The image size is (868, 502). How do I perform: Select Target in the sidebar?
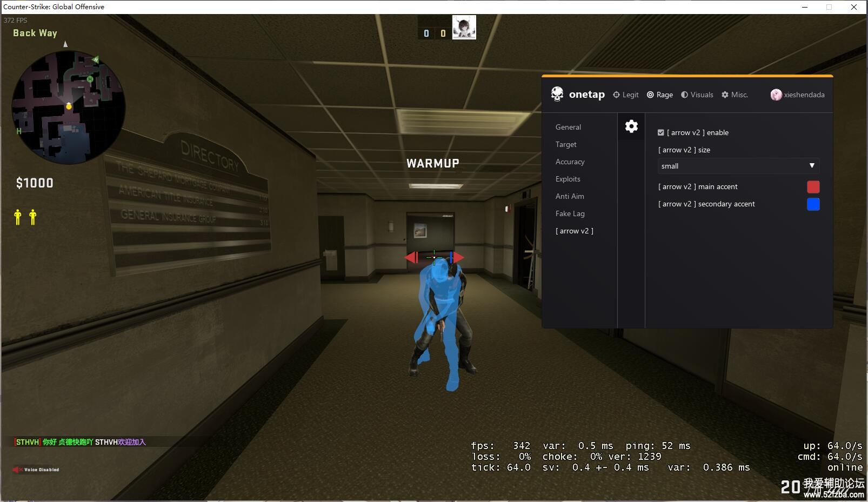[x=566, y=144]
